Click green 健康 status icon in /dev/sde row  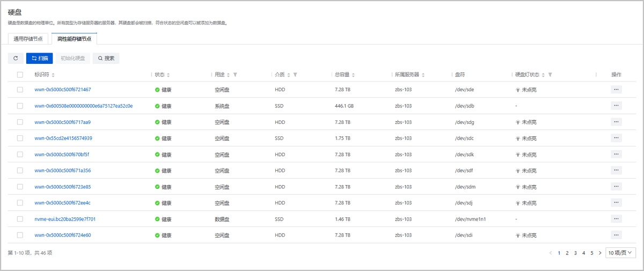[x=157, y=90]
